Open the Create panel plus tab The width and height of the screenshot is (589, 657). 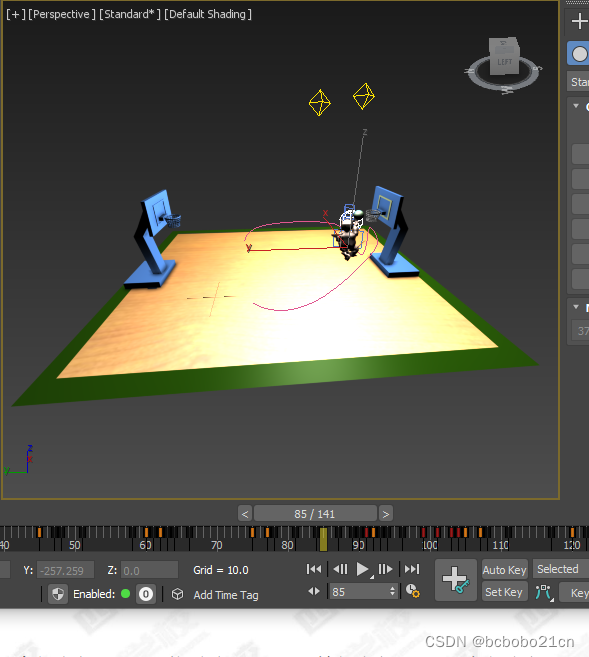[x=579, y=21]
